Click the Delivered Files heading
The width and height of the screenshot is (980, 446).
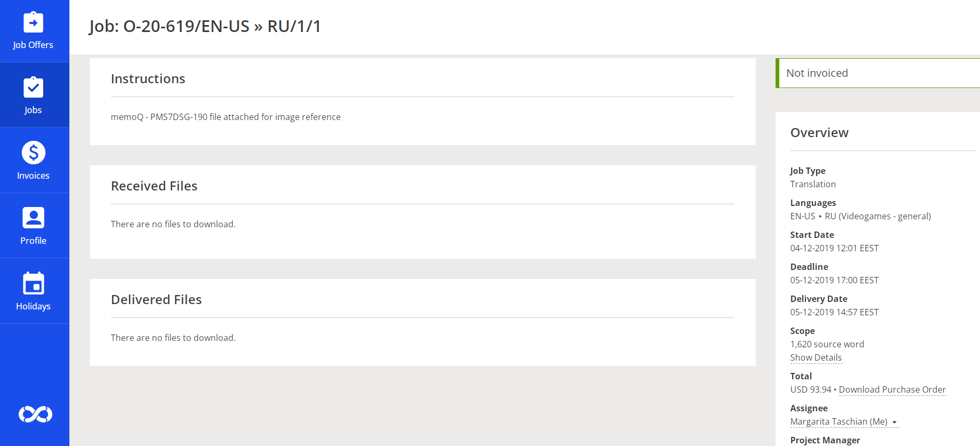point(156,300)
